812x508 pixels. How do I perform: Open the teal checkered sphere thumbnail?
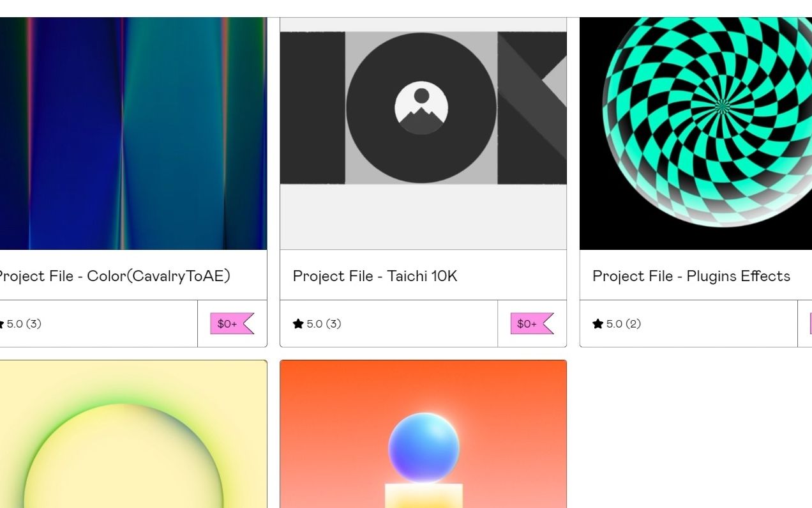[x=696, y=134]
